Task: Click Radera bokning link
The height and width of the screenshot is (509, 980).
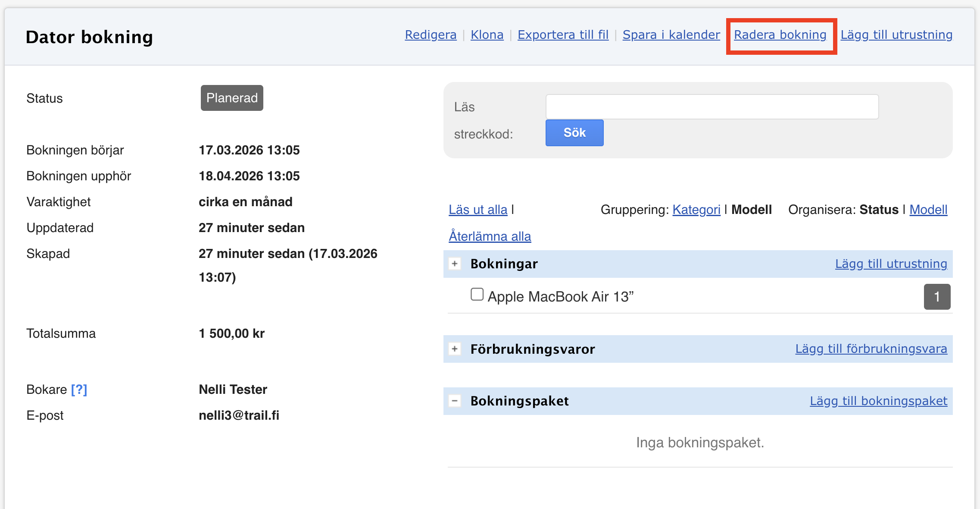Action: coord(780,35)
